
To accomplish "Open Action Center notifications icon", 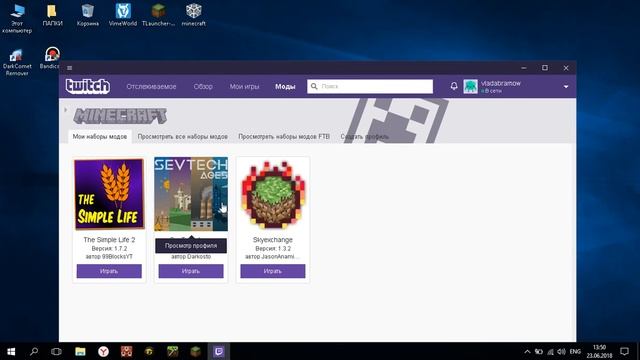I will pyautogui.click(x=624, y=351).
